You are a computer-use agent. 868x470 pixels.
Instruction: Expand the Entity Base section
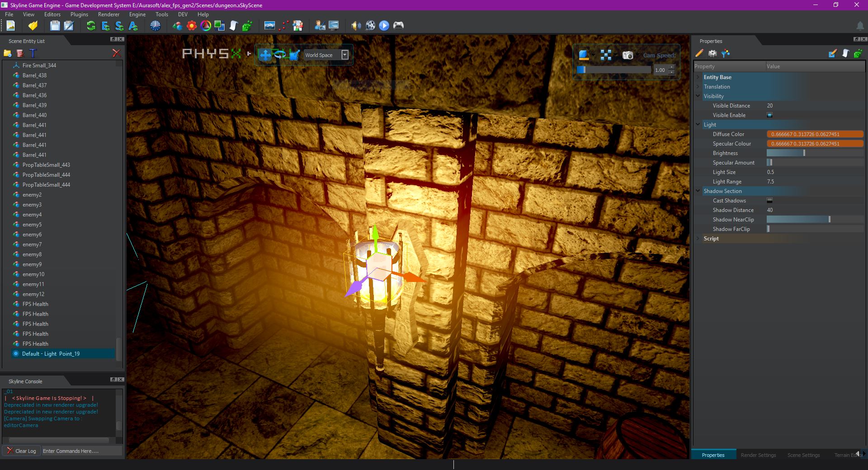click(x=698, y=77)
